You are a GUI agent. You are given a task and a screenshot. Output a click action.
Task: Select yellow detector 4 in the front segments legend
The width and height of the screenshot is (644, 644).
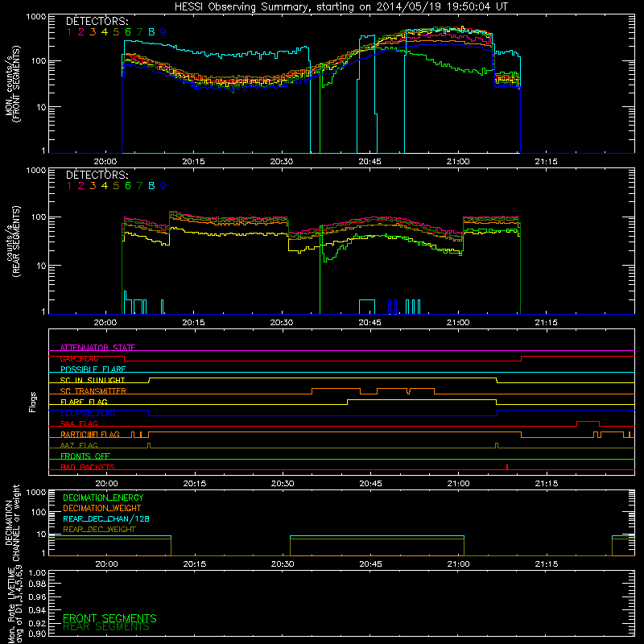[105, 32]
